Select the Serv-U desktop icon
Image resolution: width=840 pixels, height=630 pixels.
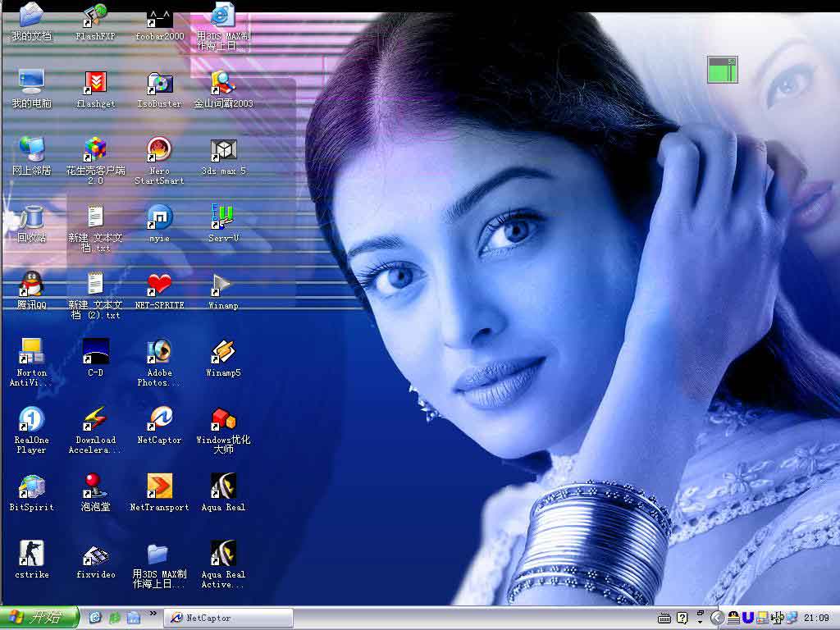pos(223,217)
